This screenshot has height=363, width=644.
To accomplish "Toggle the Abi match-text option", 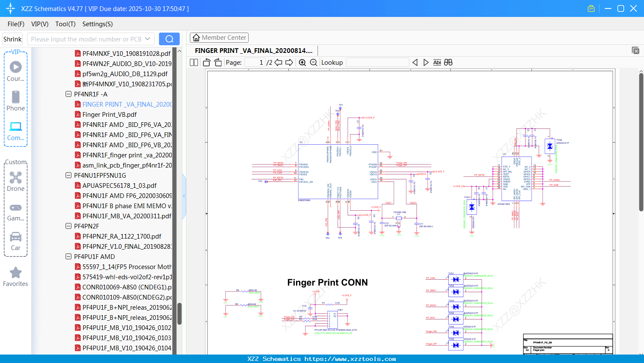I will [437, 63].
